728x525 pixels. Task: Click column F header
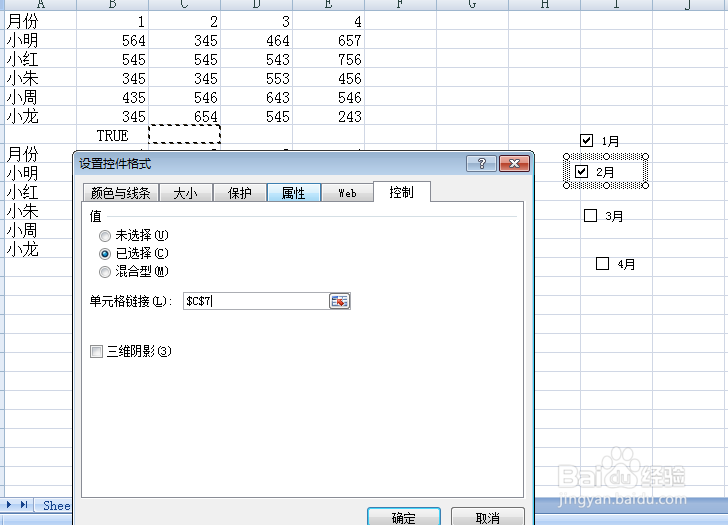[x=400, y=5]
